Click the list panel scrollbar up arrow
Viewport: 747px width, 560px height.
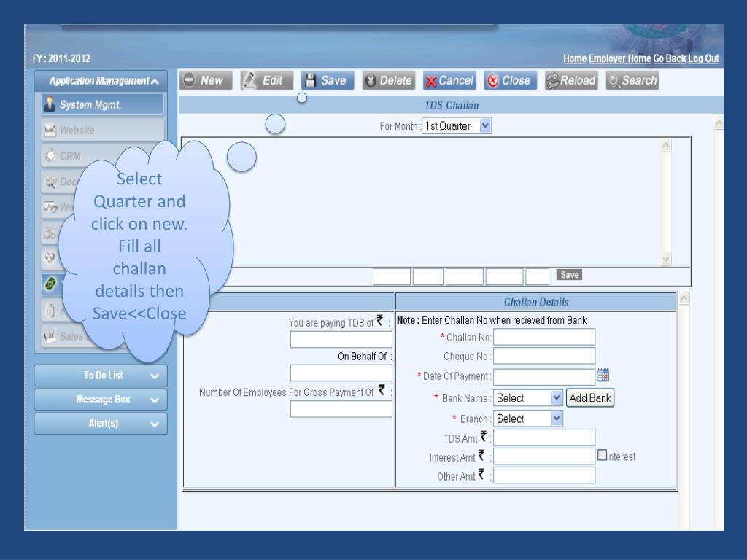tap(666, 145)
